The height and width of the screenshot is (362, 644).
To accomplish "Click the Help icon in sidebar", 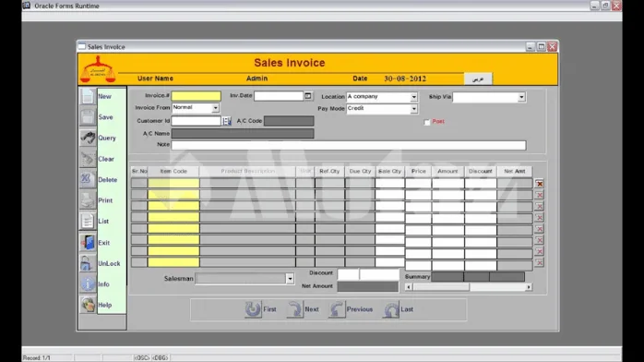I will pyautogui.click(x=88, y=305).
